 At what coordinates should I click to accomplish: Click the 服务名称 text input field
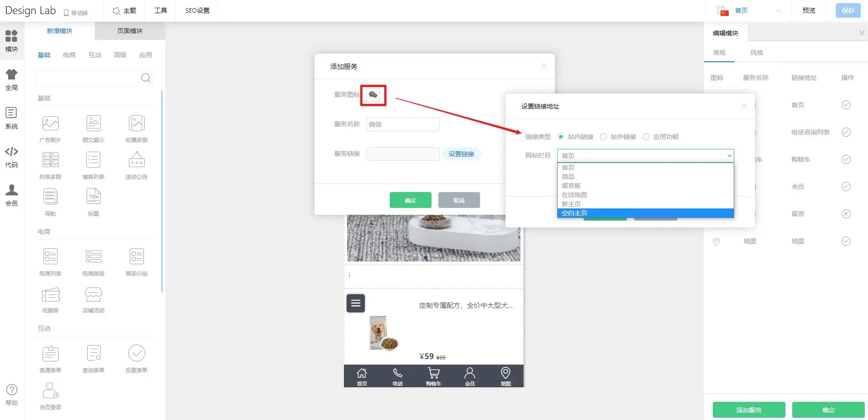click(402, 124)
